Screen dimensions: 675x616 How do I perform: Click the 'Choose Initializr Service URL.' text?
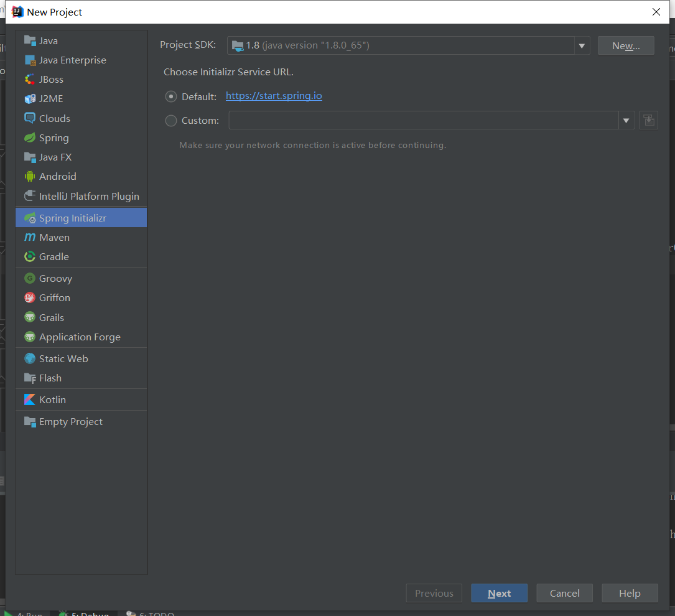click(228, 72)
